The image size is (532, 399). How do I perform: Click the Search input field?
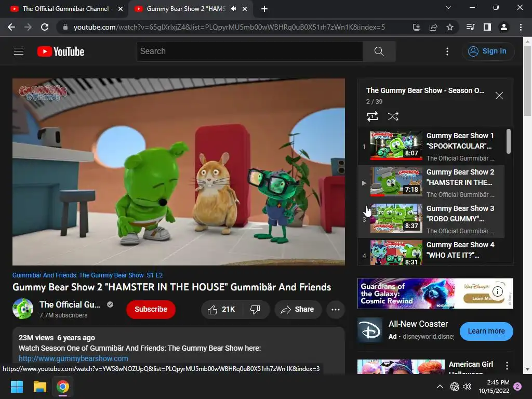250,51
